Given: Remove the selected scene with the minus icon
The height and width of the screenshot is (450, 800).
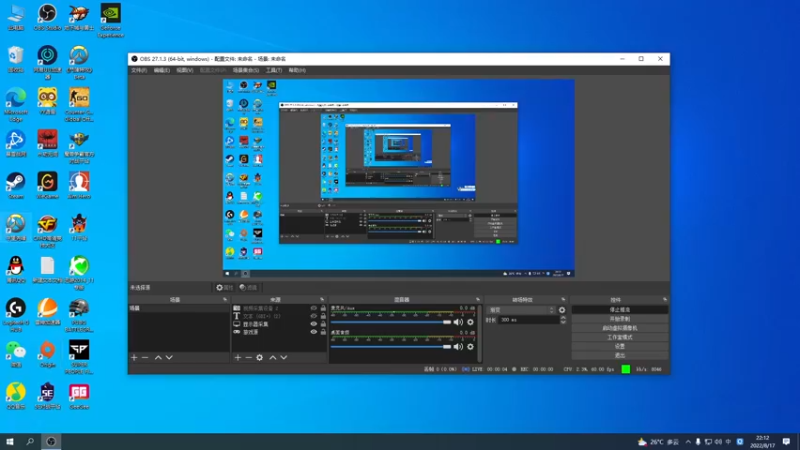Looking at the screenshot, I should point(145,358).
